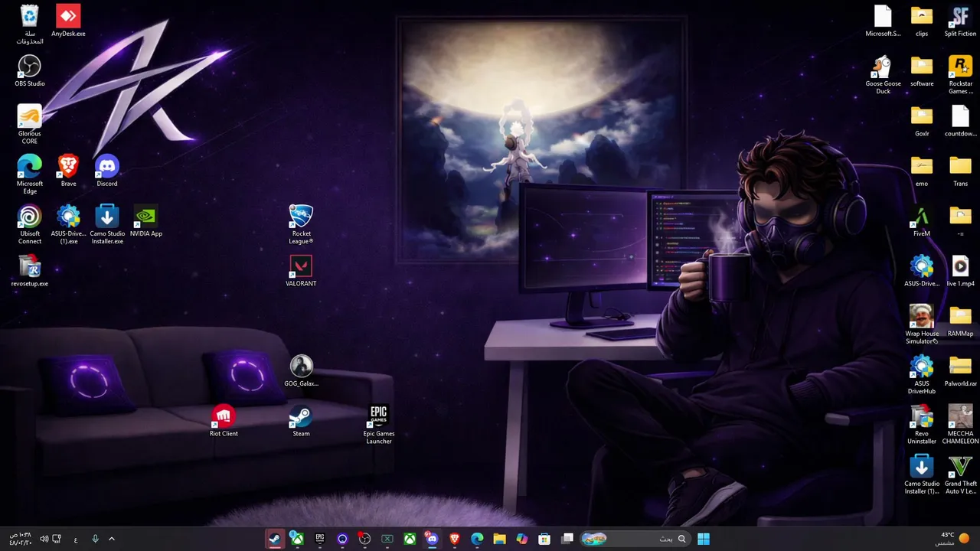980x551 pixels.
Task: Switch the input language indicator
Action: pos(76,539)
